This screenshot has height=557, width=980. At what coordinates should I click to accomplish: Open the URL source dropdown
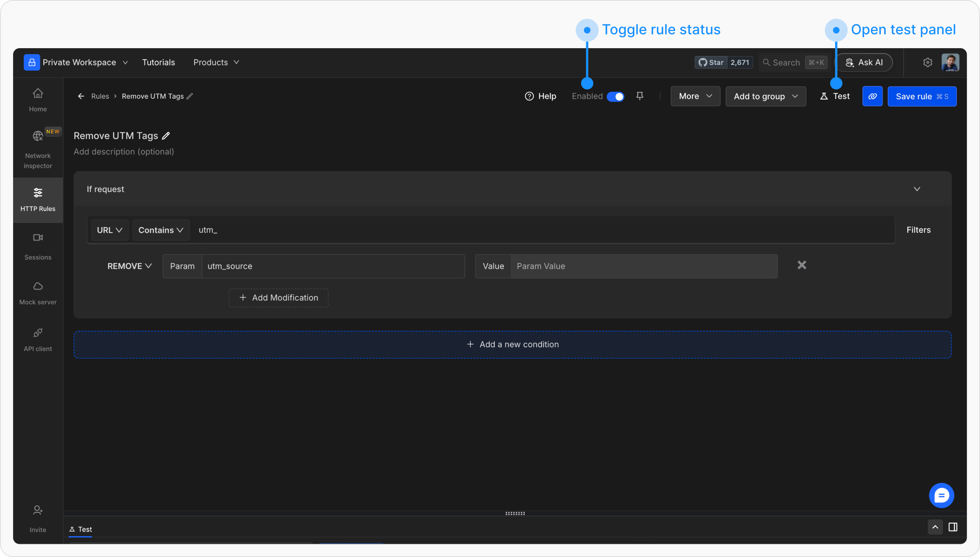coord(109,230)
